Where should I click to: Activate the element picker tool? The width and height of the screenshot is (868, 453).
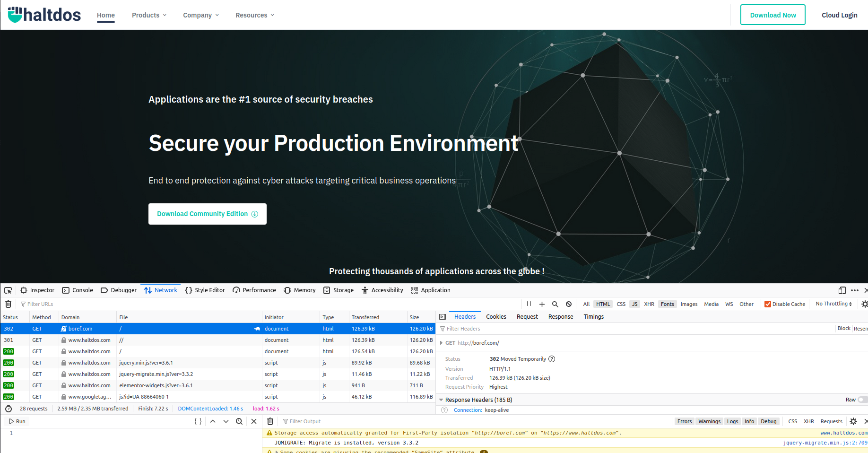(x=8, y=290)
